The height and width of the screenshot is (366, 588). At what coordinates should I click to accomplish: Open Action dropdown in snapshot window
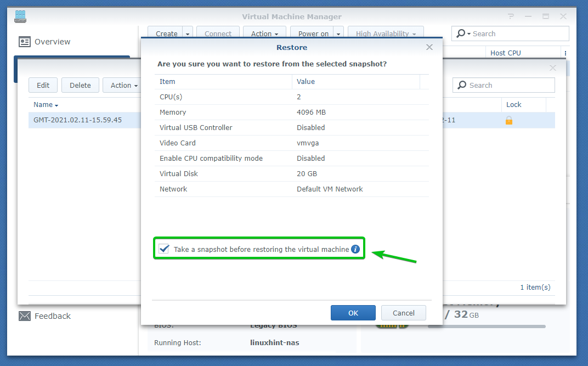coord(122,85)
